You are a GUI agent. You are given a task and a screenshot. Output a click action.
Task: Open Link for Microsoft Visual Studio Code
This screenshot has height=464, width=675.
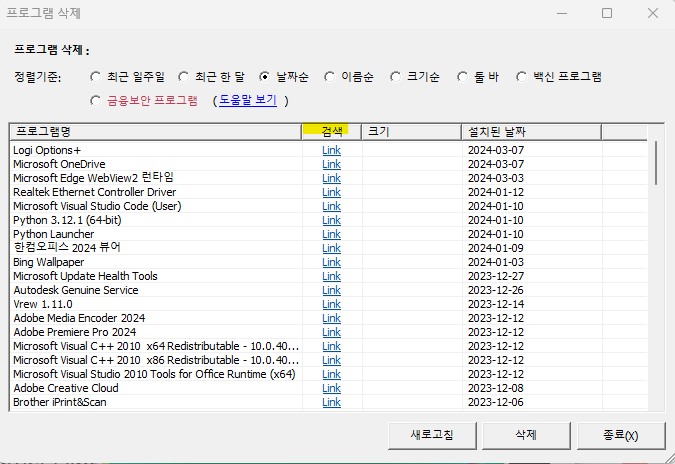click(331, 206)
